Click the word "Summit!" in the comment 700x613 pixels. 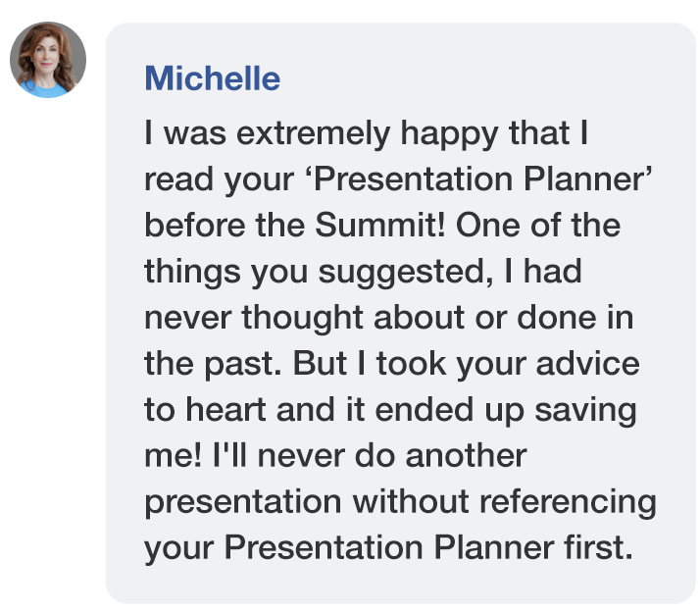pyautogui.click(x=380, y=225)
